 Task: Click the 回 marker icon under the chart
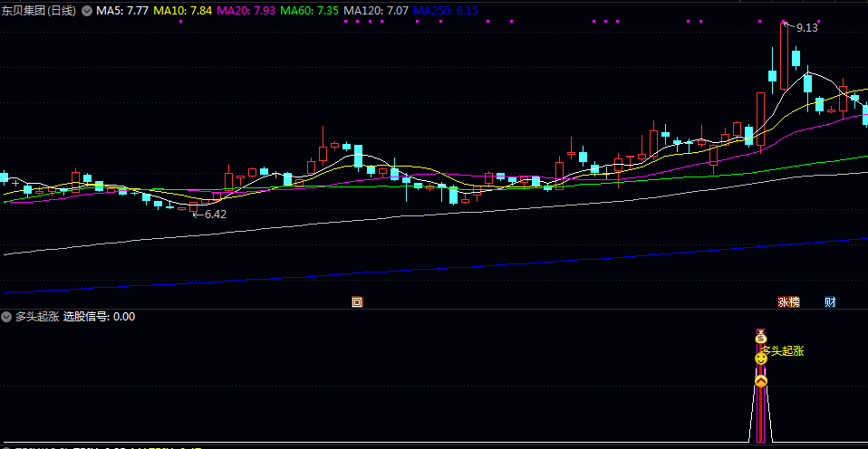tap(357, 302)
